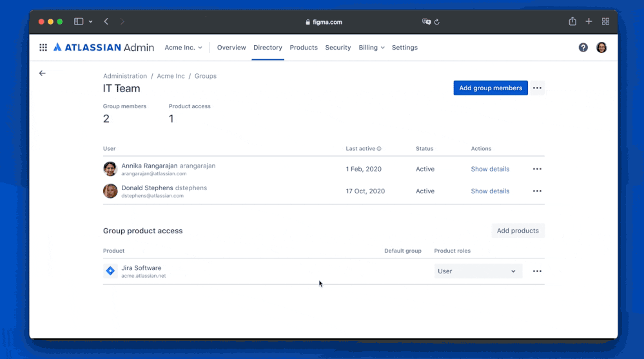Open the user profile avatar menu

[601, 47]
